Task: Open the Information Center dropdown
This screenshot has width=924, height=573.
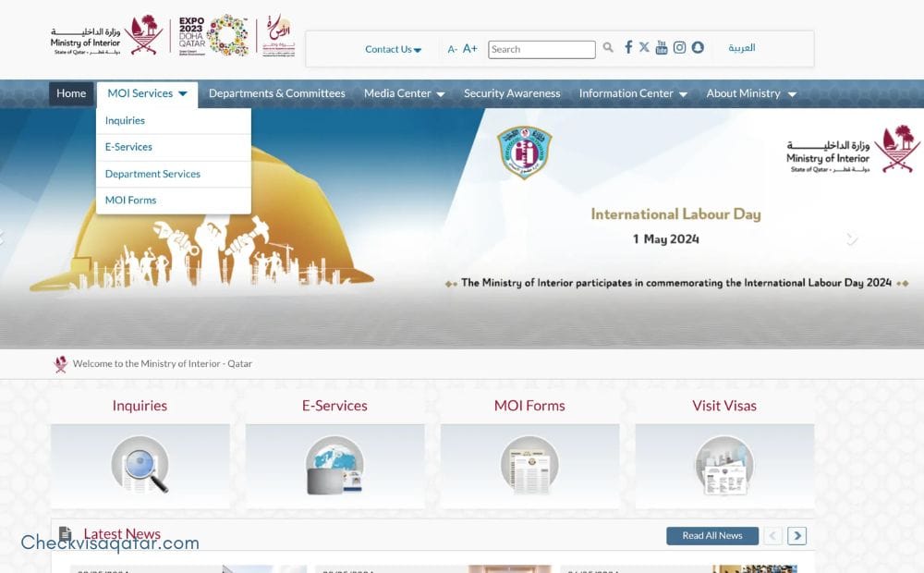Action: [x=633, y=93]
